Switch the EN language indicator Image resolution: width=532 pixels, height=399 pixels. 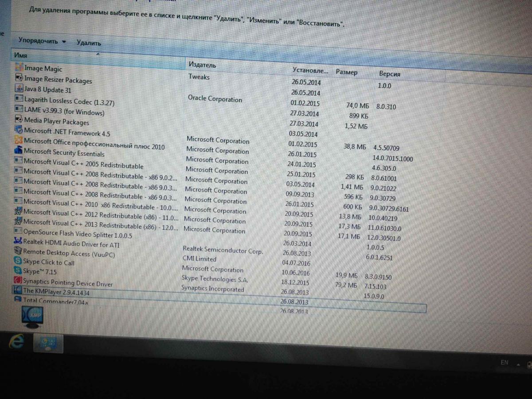click(505, 362)
